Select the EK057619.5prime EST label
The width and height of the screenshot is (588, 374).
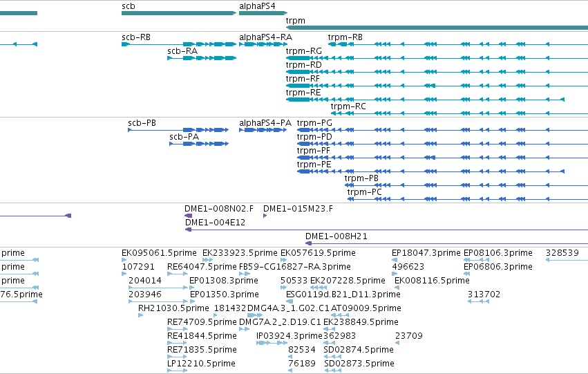coord(318,253)
